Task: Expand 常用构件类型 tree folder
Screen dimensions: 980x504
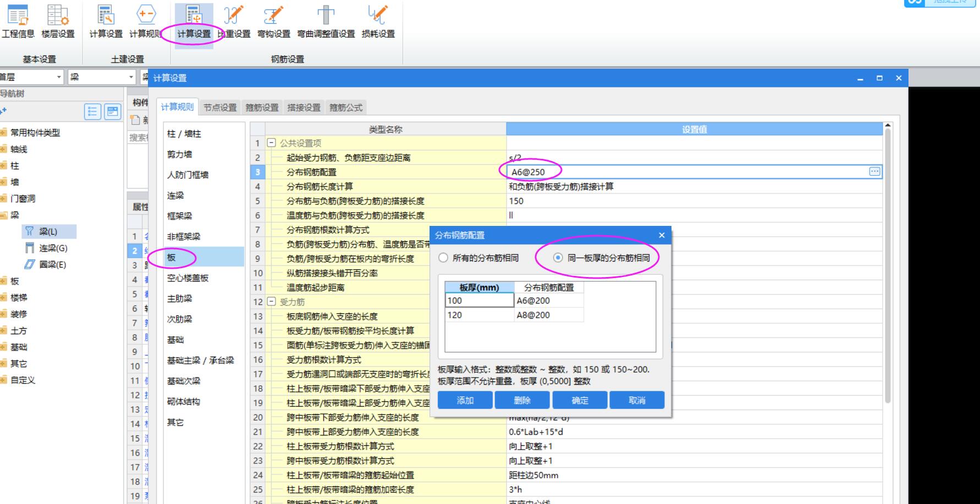Action: coord(4,132)
